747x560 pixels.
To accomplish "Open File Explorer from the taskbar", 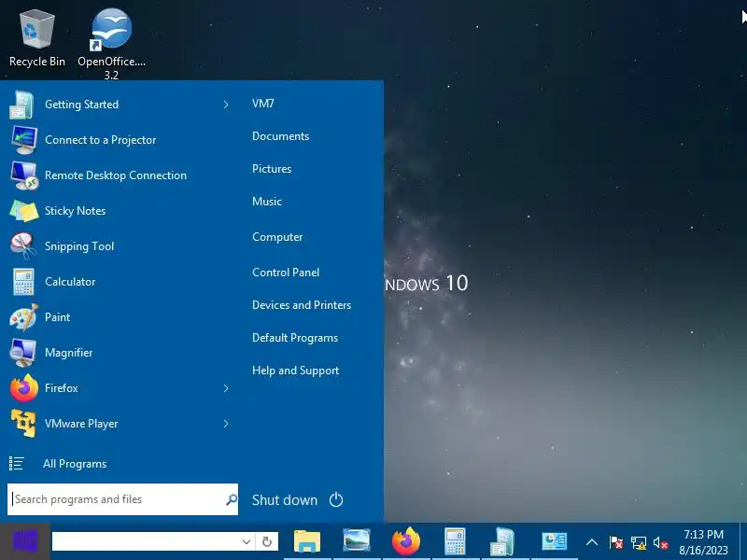I will (x=307, y=541).
